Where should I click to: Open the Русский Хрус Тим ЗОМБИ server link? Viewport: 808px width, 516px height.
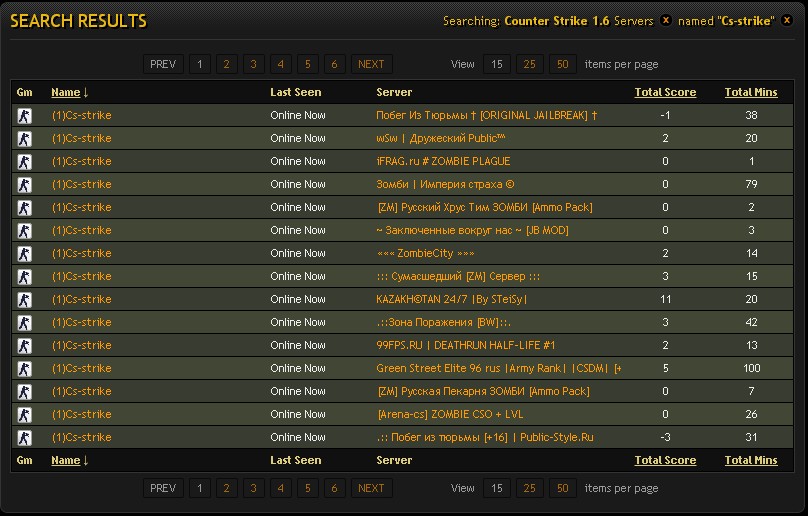pyautogui.click(x=485, y=208)
